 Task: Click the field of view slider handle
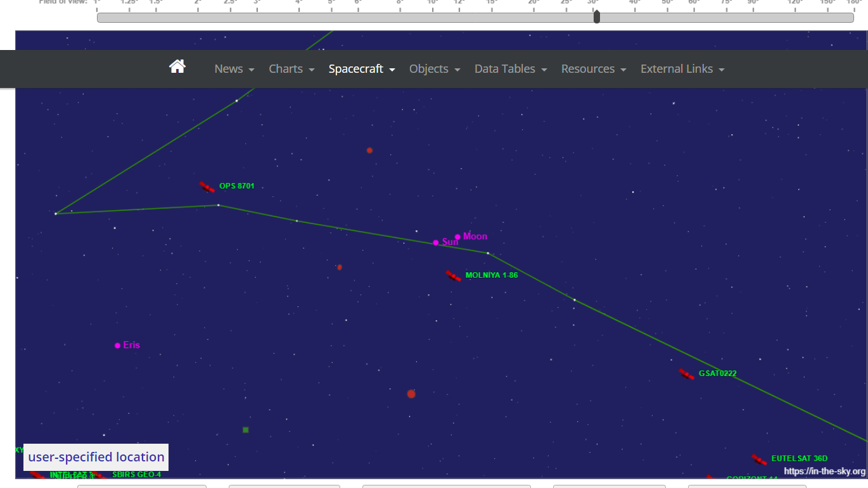click(596, 17)
